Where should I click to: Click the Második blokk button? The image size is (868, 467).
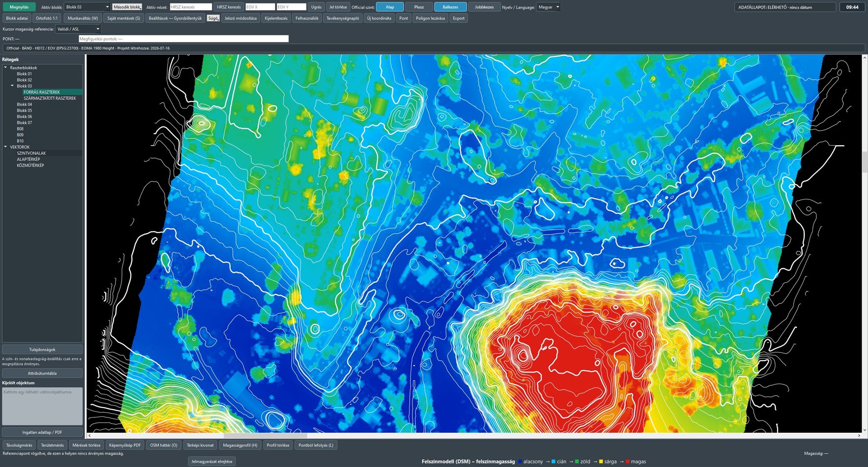(127, 7)
